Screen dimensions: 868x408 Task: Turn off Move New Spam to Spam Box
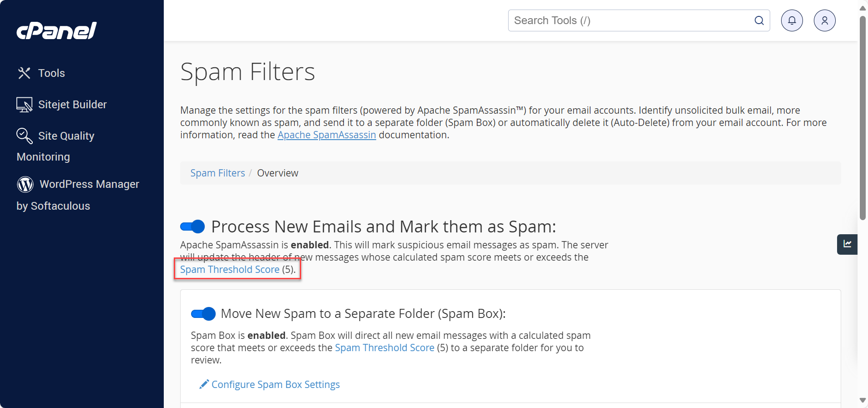coord(203,313)
